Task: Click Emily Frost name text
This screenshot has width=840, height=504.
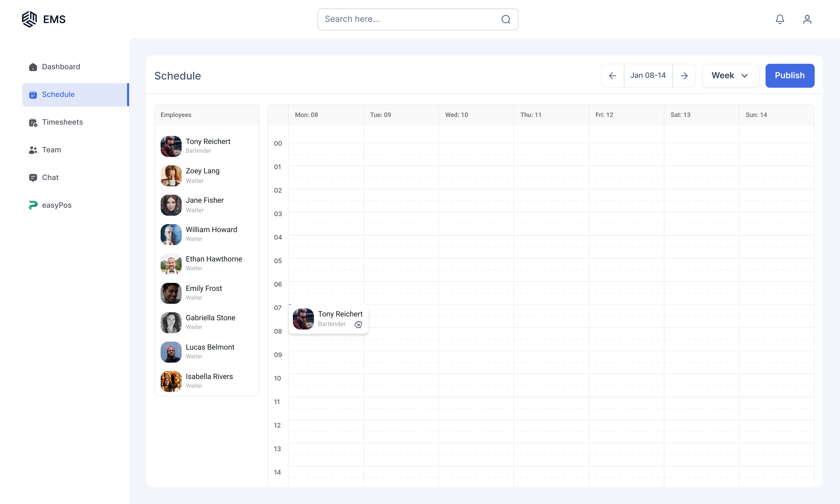Action: 204,289
